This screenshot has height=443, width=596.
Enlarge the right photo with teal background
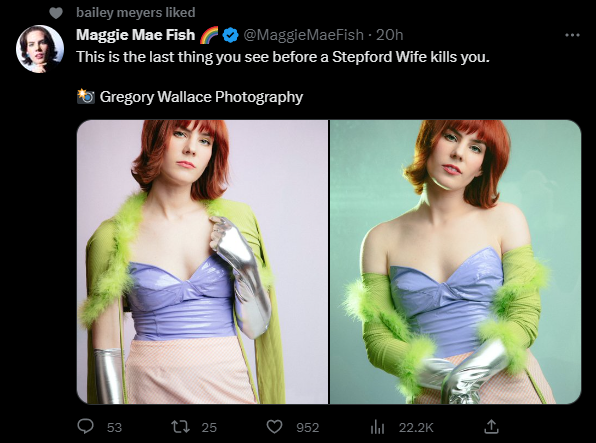455,262
